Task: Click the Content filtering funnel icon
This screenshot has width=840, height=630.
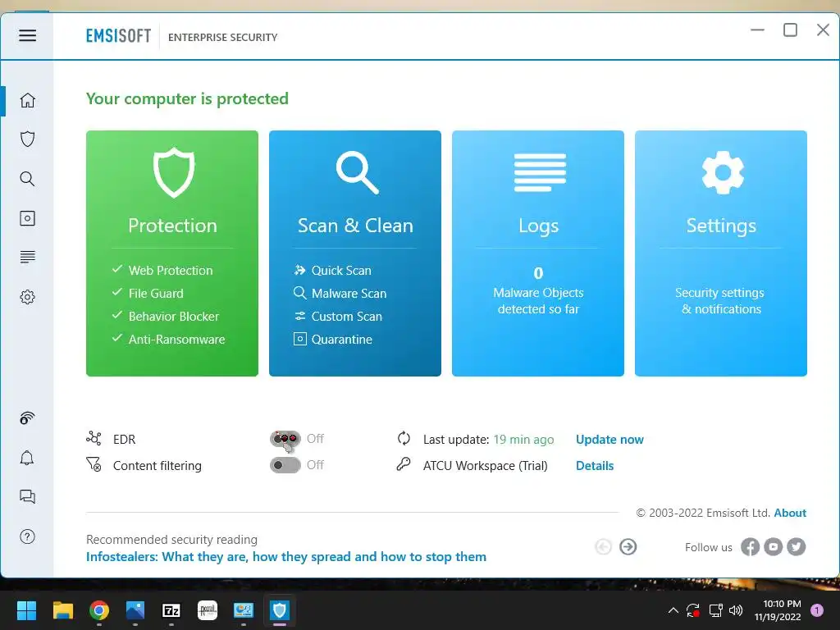Action: 94,464
